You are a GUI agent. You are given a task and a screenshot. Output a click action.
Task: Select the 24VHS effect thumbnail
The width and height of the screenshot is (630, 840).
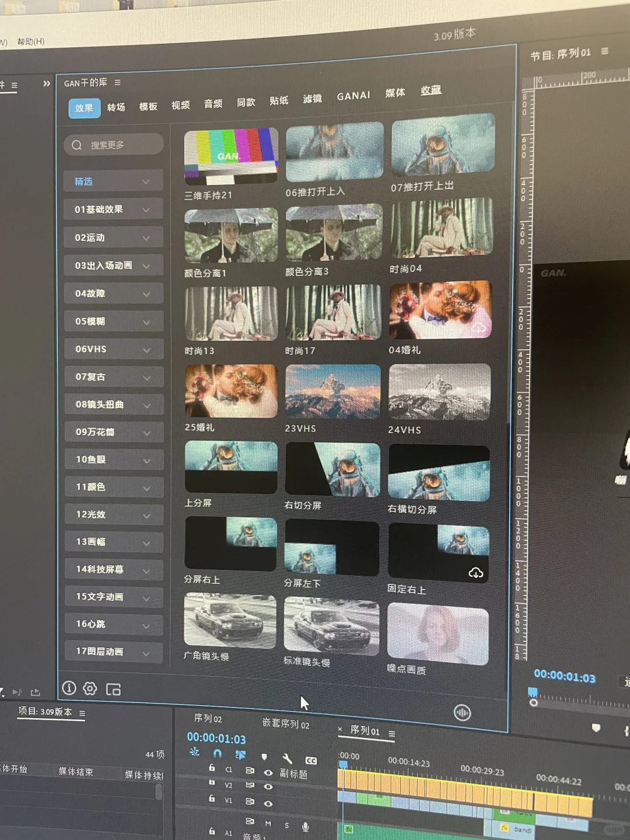coord(439,392)
